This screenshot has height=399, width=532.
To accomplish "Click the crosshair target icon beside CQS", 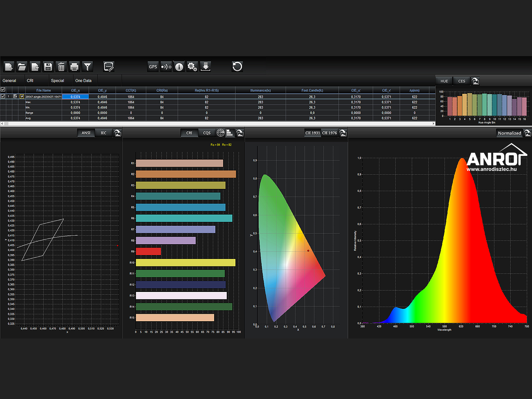I will tap(220, 133).
